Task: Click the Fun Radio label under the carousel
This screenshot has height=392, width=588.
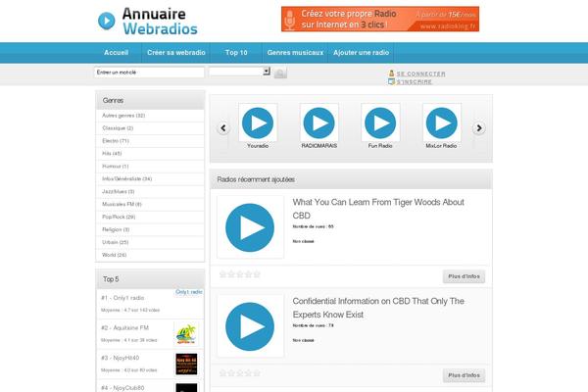Action: coord(380,146)
